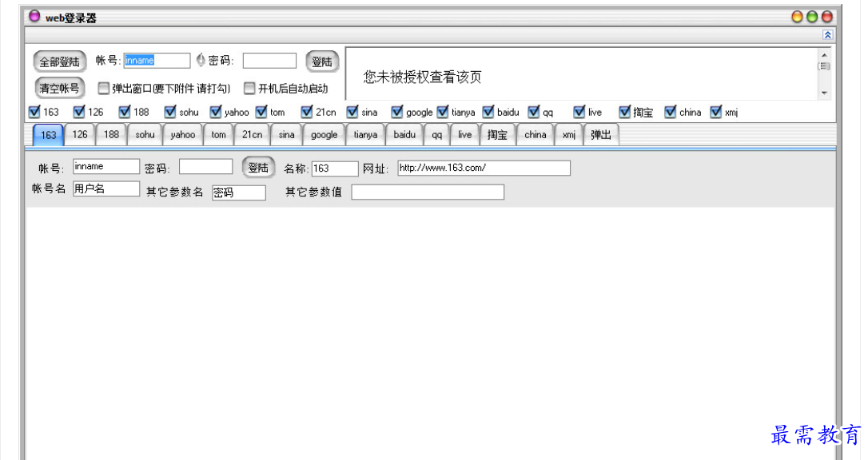Uncheck the yahoo checkbox

point(215,112)
